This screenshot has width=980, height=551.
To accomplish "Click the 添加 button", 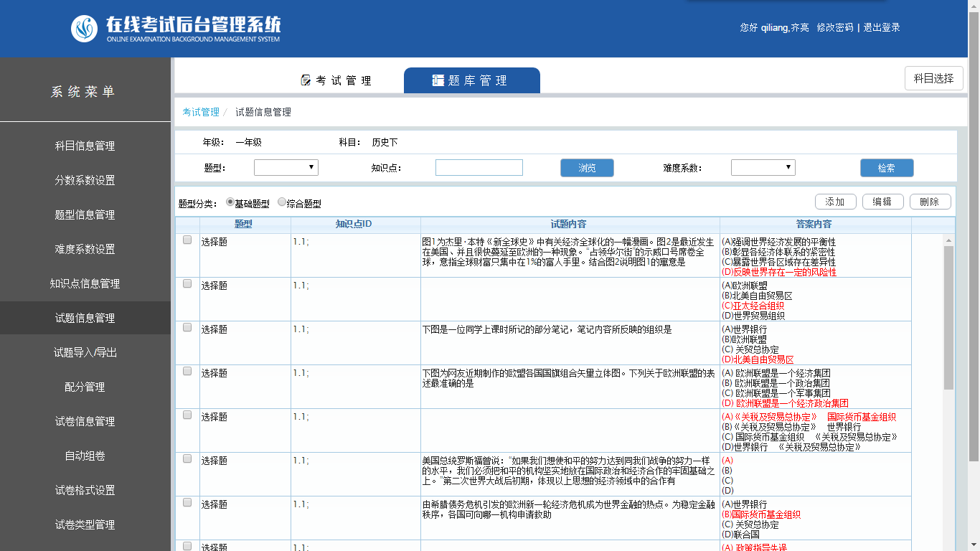I will click(835, 202).
